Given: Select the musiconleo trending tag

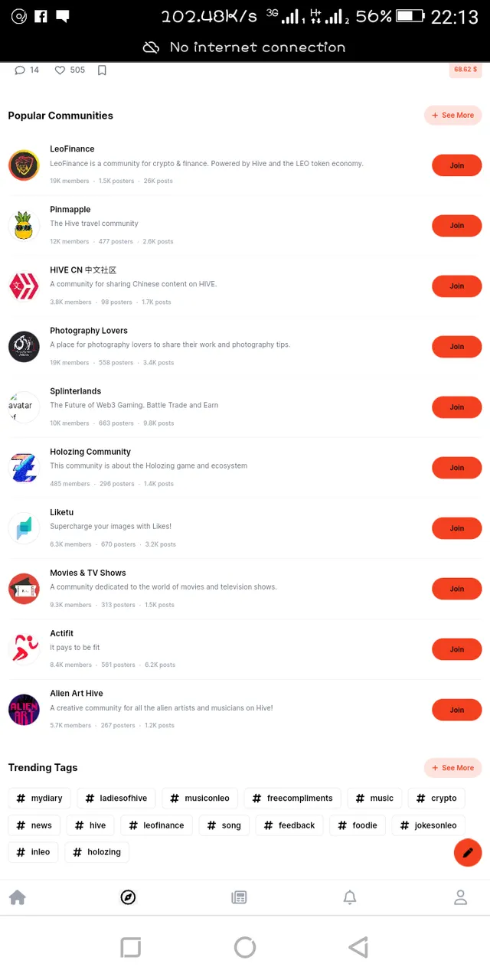Looking at the screenshot, I should point(200,798).
